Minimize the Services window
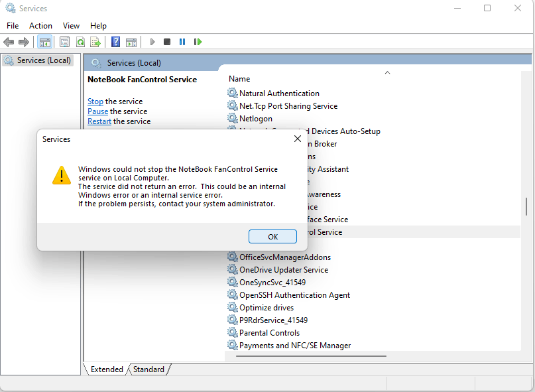Screen dimensions: 535x392 pyautogui.click(x=457, y=8)
